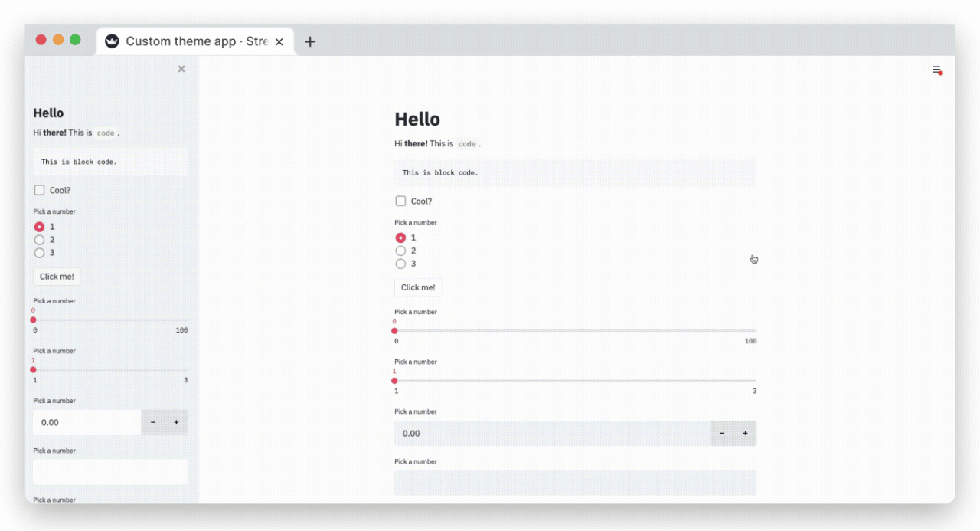This screenshot has height=531, width=980.
Task: Click the 100 max label of main slider
Action: click(750, 341)
